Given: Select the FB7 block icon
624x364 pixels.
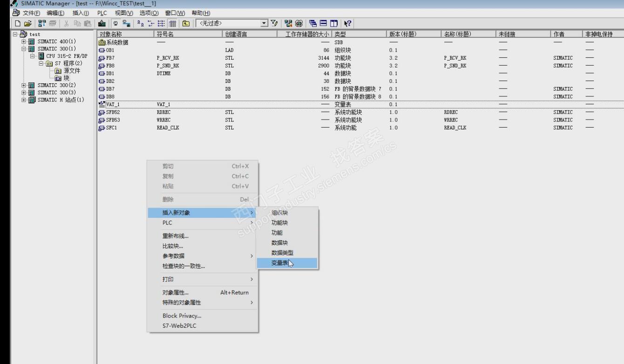Looking at the screenshot, I should pyautogui.click(x=102, y=58).
